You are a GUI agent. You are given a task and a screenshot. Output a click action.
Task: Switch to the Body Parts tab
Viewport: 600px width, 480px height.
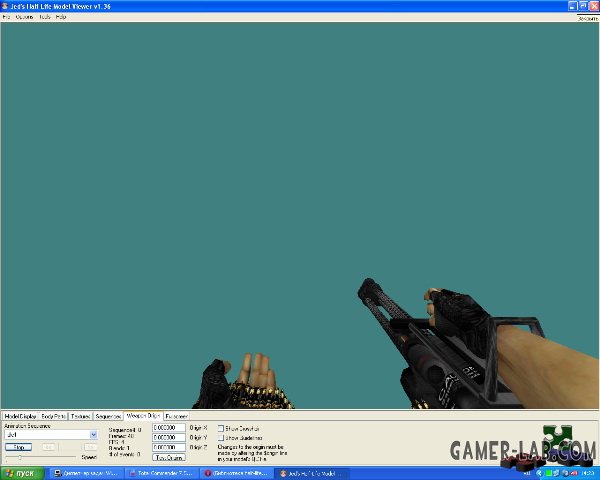click(x=53, y=416)
